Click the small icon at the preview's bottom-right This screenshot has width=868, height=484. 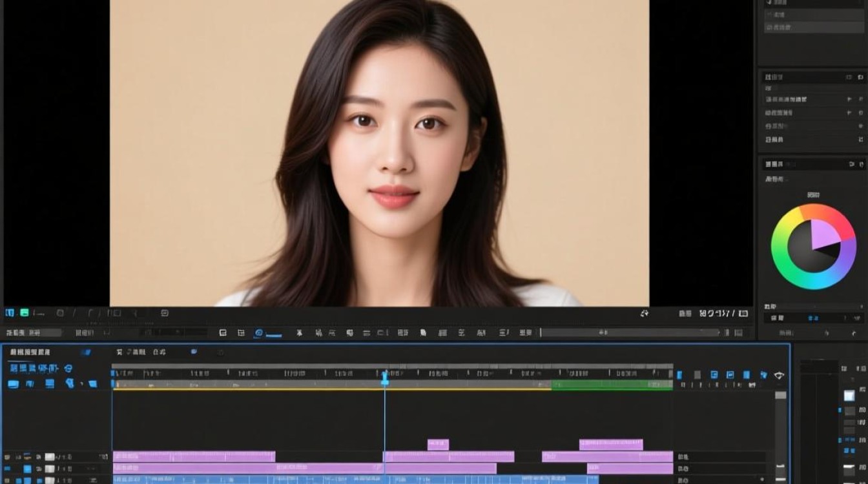pos(644,313)
